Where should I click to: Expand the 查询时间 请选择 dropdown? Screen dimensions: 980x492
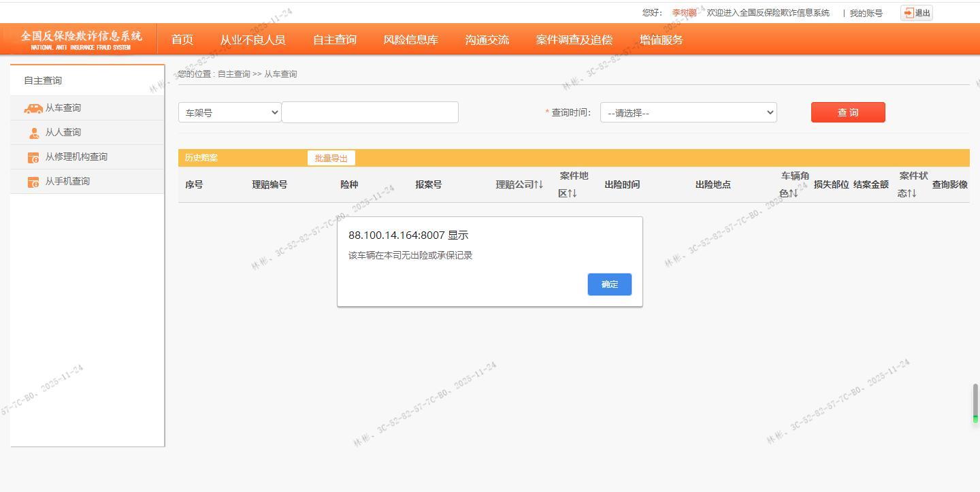[x=688, y=112]
